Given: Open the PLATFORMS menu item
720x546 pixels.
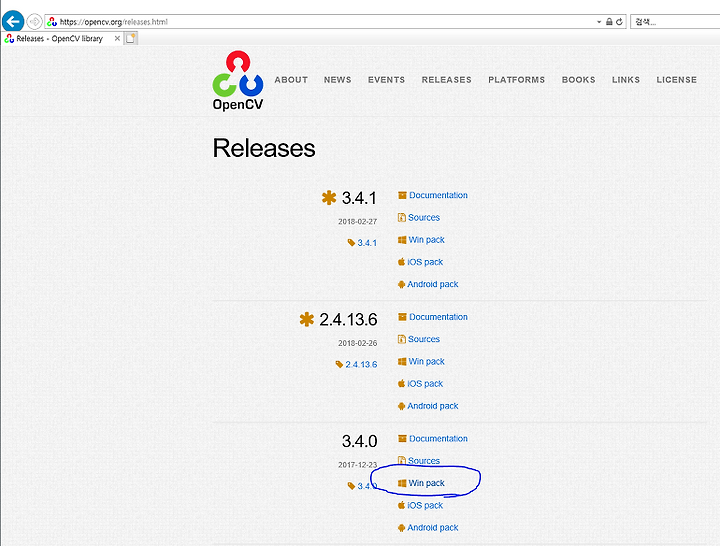Looking at the screenshot, I should pos(517,80).
